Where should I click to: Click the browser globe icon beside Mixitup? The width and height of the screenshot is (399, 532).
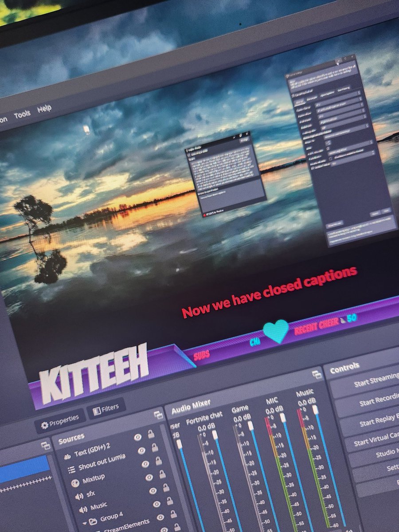click(75, 482)
